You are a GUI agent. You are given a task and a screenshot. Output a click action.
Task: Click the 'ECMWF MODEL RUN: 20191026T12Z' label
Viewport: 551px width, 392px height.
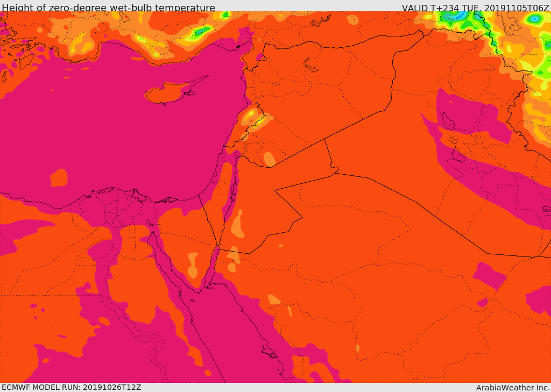click(72, 387)
